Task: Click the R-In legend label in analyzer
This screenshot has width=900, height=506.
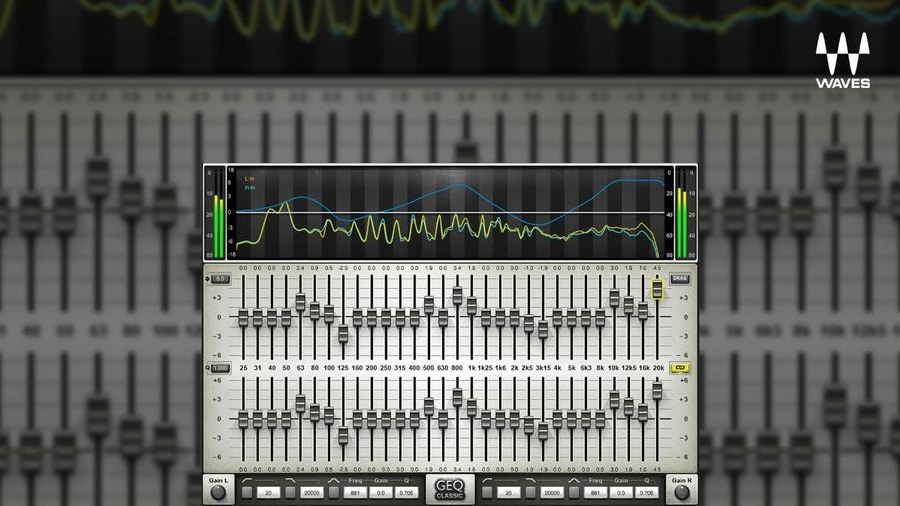Action: pyautogui.click(x=250, y=188)
